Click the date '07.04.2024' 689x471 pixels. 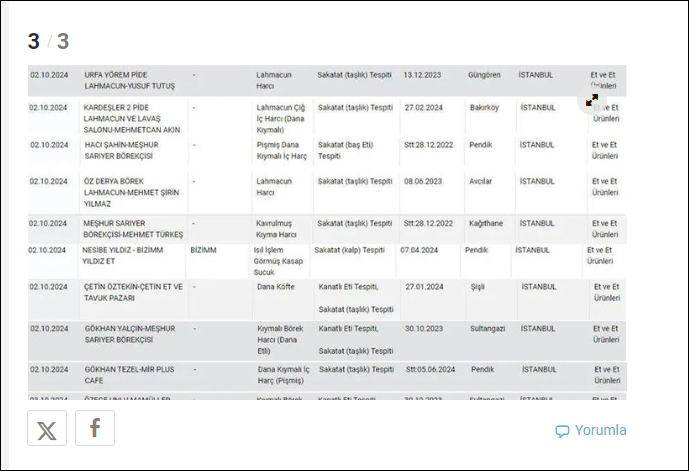419,250
